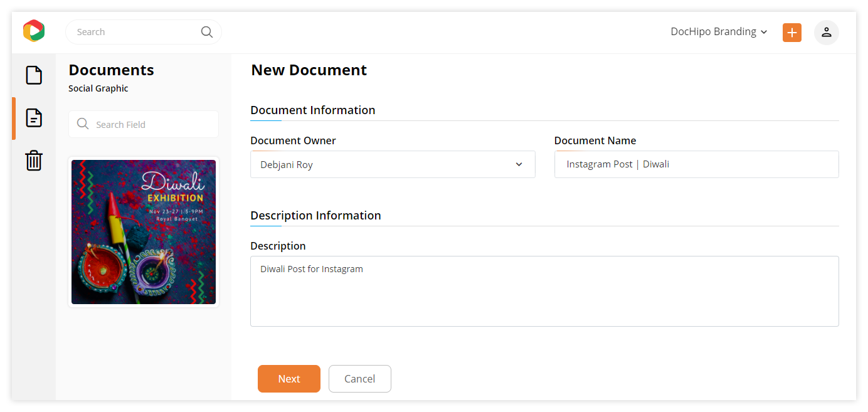Click the orange plus create button
868x412 pixels.
point(792,33)
